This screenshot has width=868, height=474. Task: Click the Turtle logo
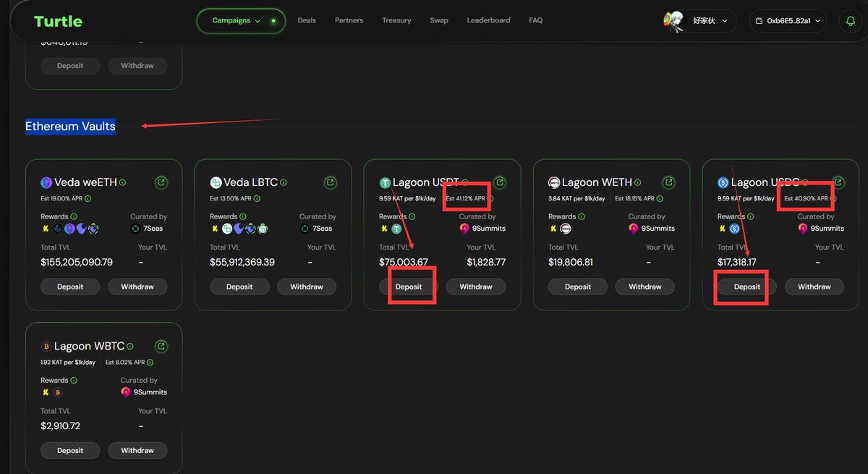(x=58, y=22)
